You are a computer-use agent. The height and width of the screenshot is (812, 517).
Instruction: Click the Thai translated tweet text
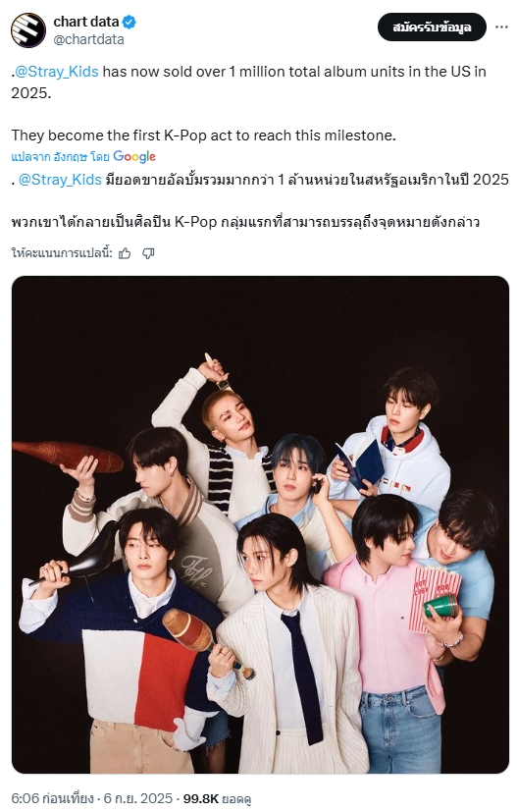(x=260, y=200)
